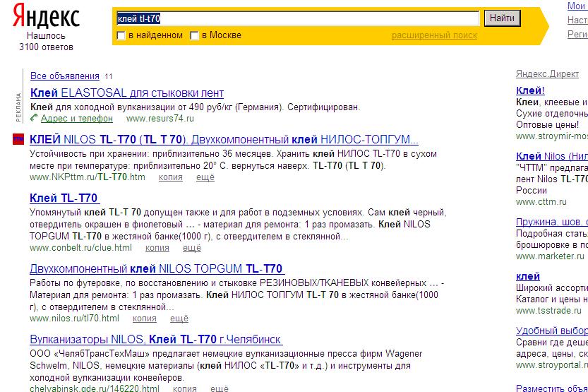Click the green pencil icon by Адрес и телефон
The width and height of the screenshot is (588, 392).
34,118
